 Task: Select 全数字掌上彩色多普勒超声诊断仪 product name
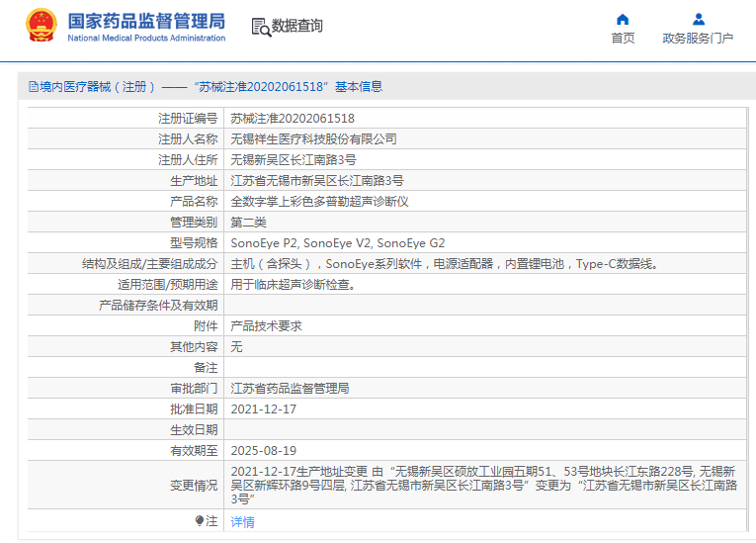click(319, 201)
